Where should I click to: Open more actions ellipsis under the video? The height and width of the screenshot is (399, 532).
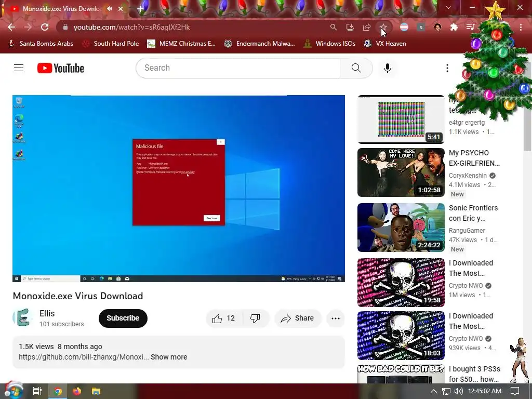(x=336, y=318)
